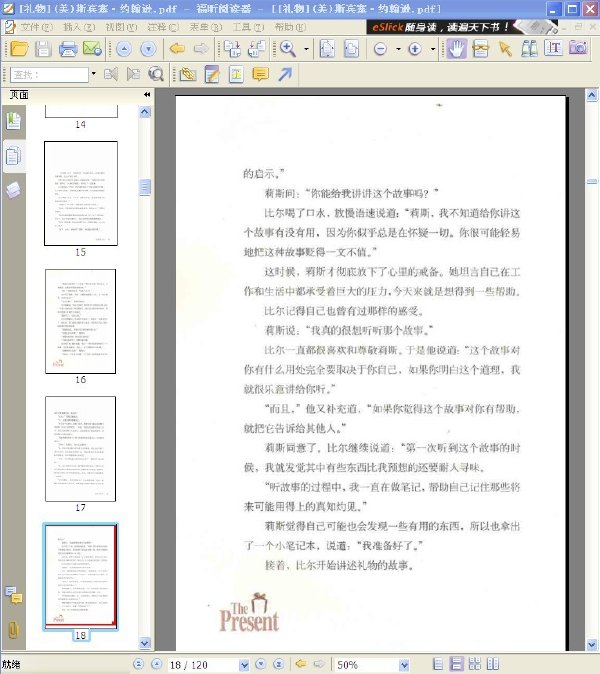Image resolution: width=600 pixels, height=674 pixels.
Task: Switch to Single Page layout mode
Action: pyautogui.click(x=438, y=664)
